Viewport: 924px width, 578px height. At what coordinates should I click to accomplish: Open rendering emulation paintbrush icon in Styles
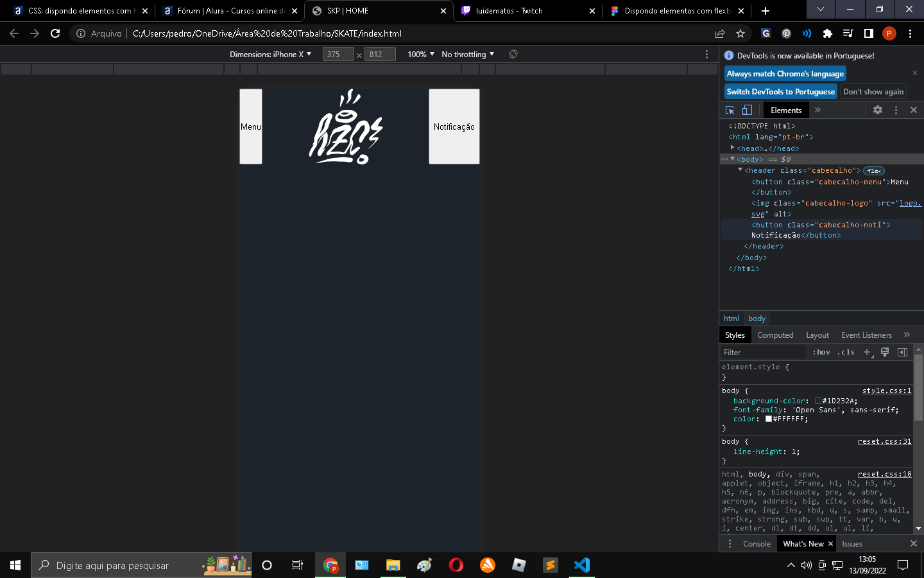885,352
